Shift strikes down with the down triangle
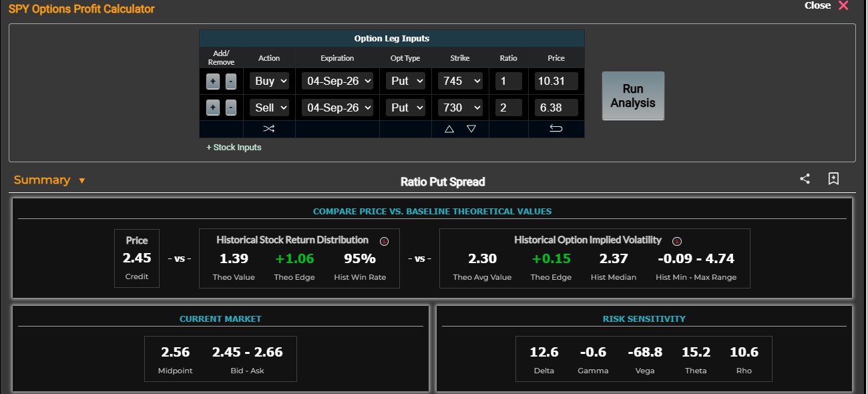This screenshot has height=394, width=868. 471,129
